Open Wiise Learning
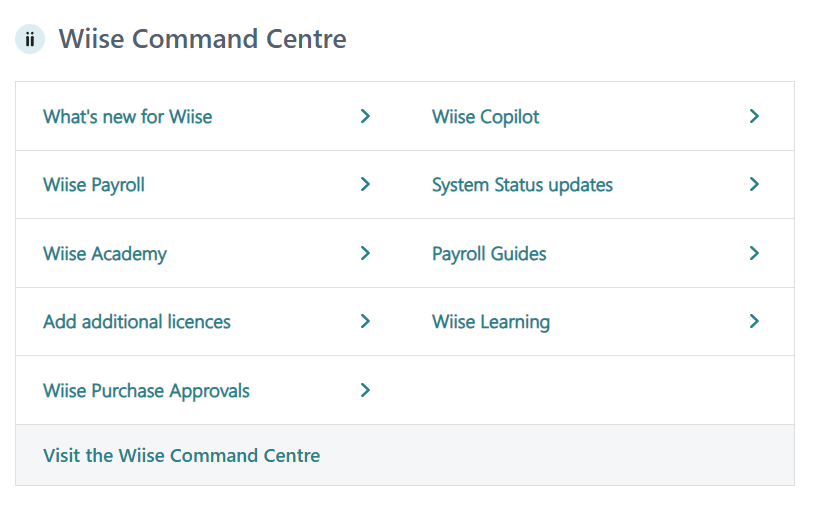Viewport: 814px width, 506px height. [x=491, y=322]
